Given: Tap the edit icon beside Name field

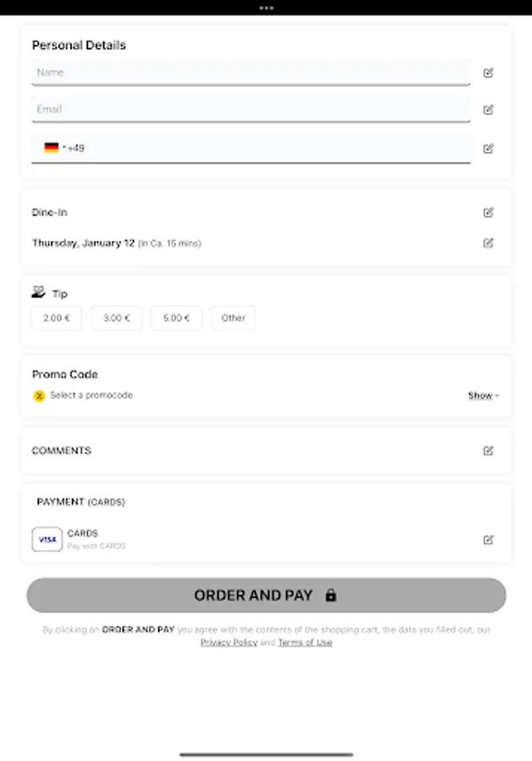Looking at the screenshot, I should [x=488, y=73].
